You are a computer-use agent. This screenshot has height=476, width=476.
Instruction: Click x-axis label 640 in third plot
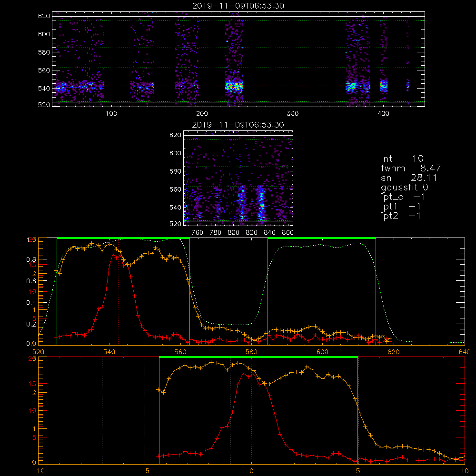tap(465, 352)
